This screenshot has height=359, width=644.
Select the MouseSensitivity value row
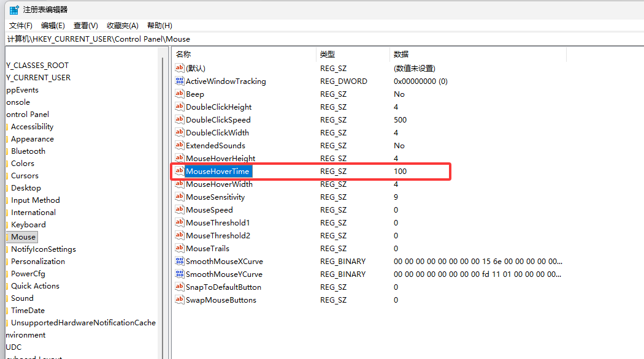tap(369, 197)
